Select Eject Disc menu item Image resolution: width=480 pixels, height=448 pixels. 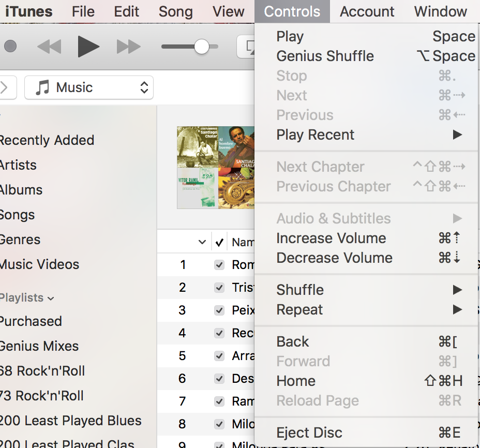pyautogui.click(x=367, y=432)
